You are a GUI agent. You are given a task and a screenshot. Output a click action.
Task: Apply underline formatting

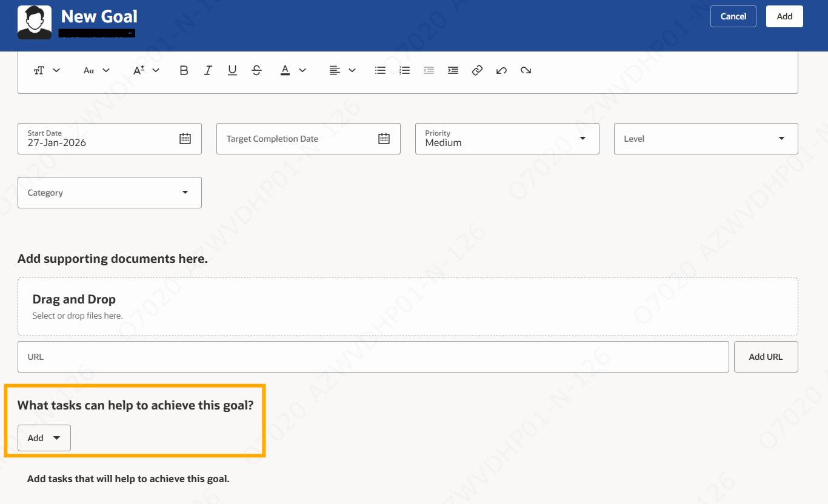tap(232, 70)
